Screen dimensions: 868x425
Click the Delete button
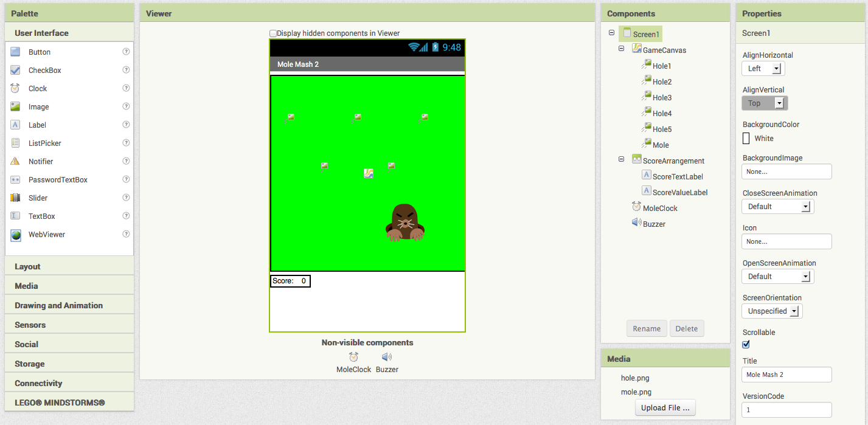(687, 329)
